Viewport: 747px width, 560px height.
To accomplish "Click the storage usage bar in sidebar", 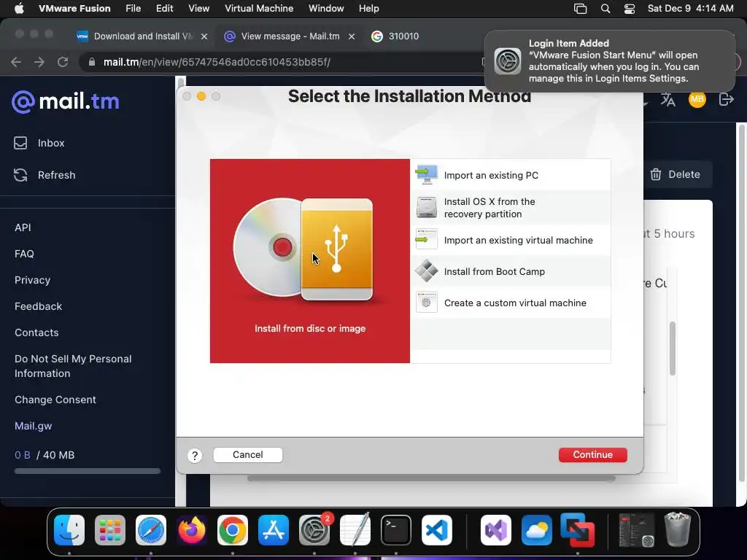I will coord(88,471).
